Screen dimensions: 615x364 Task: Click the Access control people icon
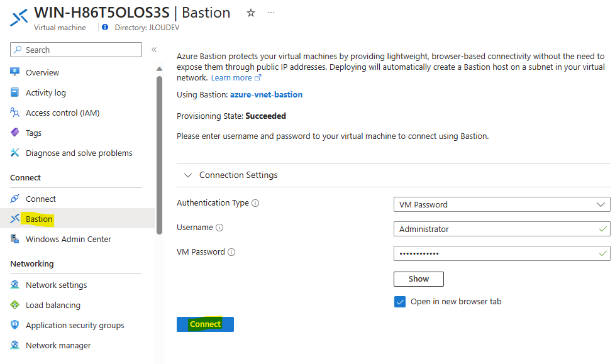tap(14, 113)
